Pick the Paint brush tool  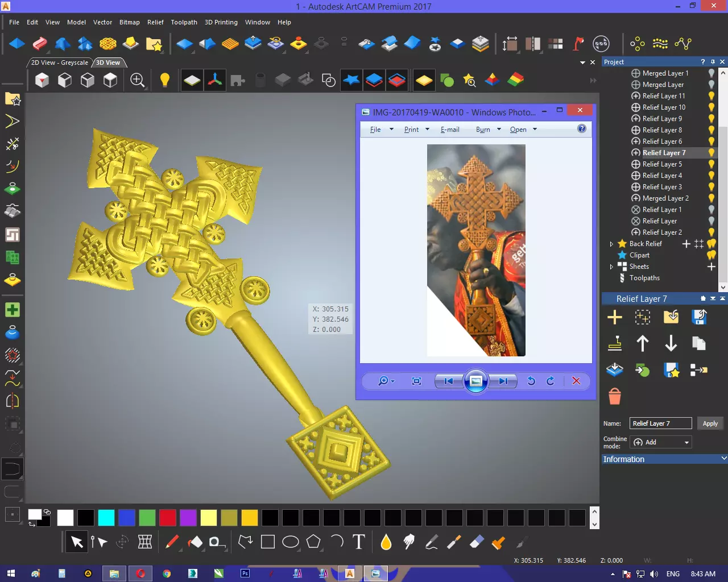point(172,542)
